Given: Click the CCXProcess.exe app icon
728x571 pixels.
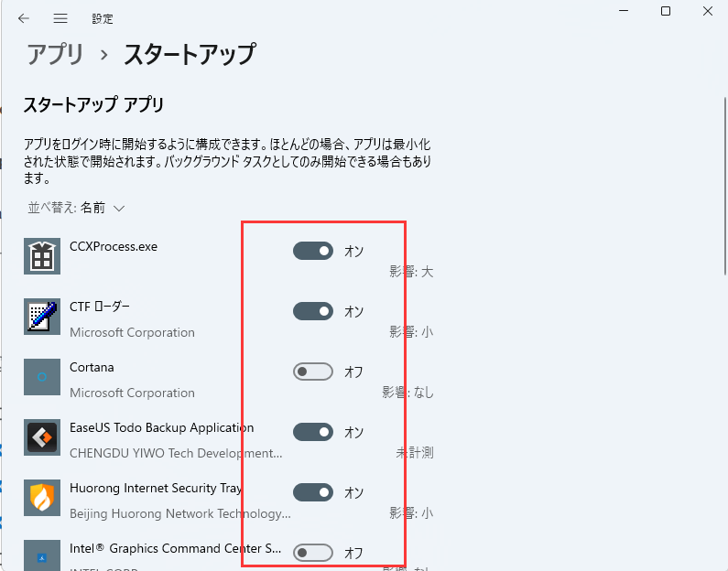Looking at the screenshot, I should 42,256.
